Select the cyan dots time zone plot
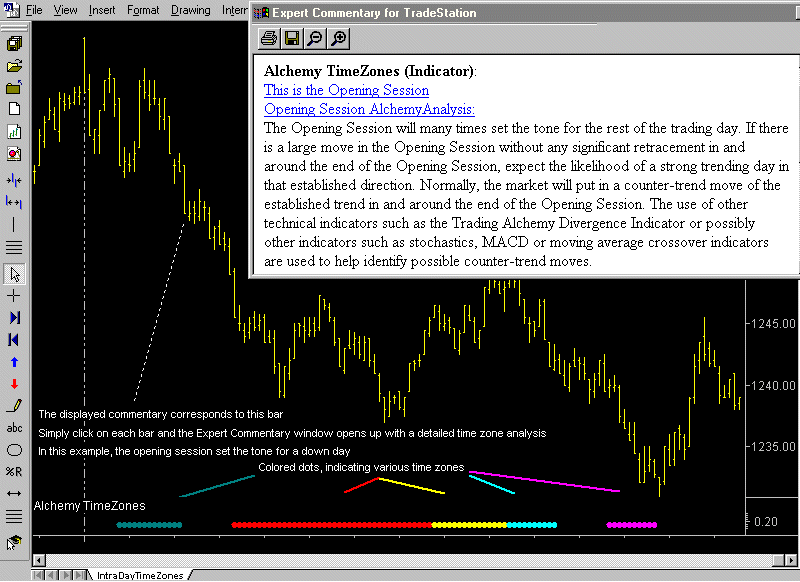 [532, 525]
